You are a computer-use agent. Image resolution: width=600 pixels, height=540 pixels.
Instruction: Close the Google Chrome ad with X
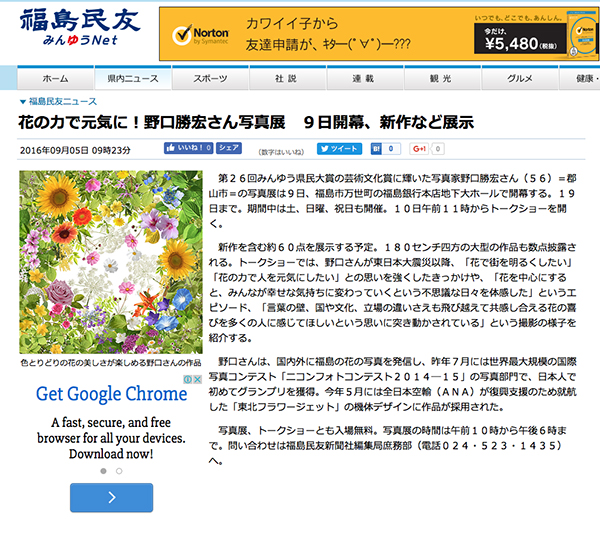(197, 379)
